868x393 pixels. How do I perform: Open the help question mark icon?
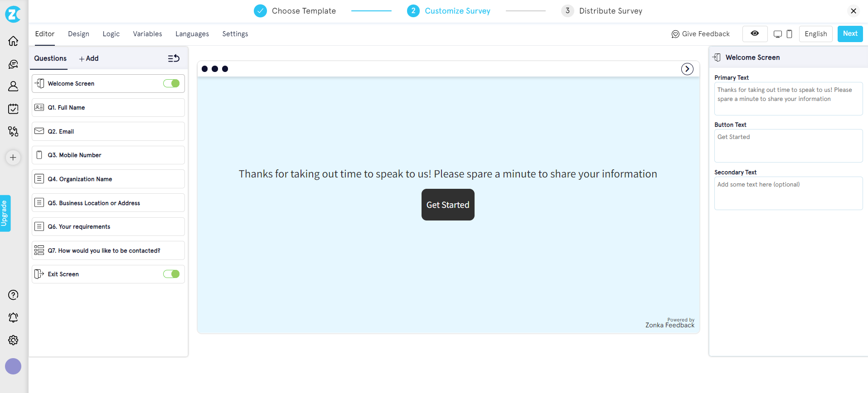point(13,295)
